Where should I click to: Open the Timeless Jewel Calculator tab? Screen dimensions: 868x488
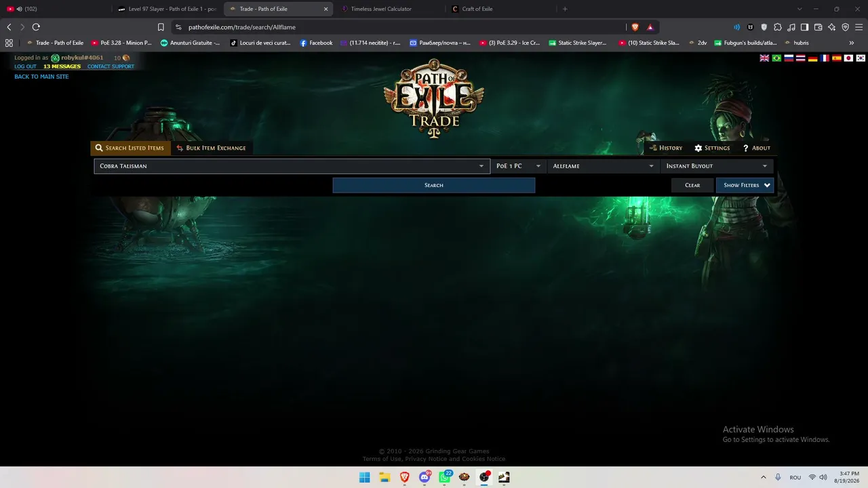point(389,9)
